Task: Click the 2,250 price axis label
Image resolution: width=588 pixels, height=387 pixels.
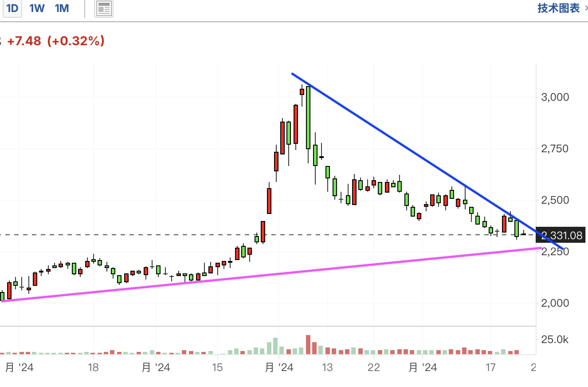Action: tap(555, 252)
